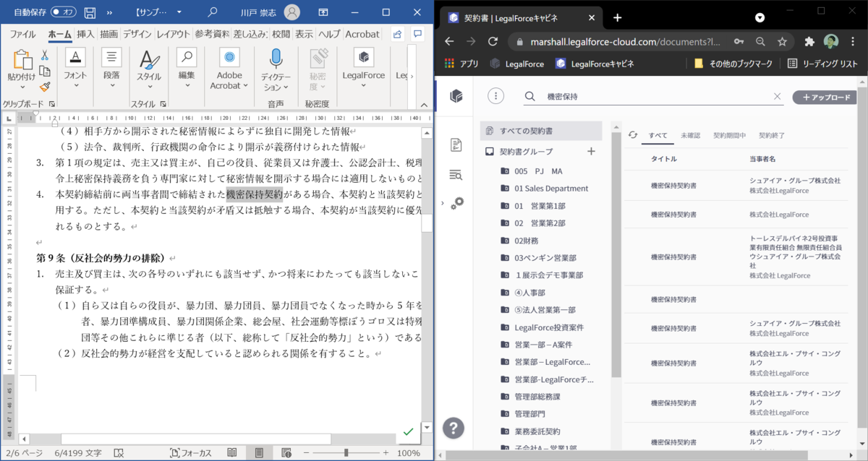
Task: Open the Comments icon in Word
Action: point(417,34)
